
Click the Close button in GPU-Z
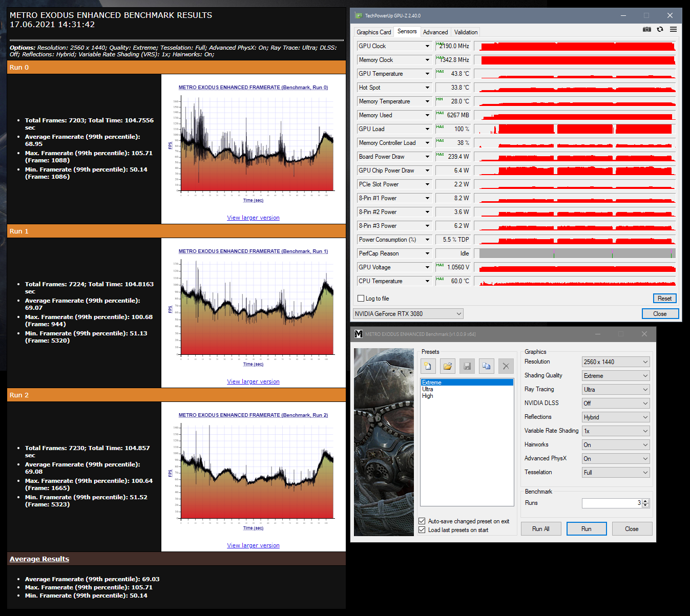click(660, 314)
